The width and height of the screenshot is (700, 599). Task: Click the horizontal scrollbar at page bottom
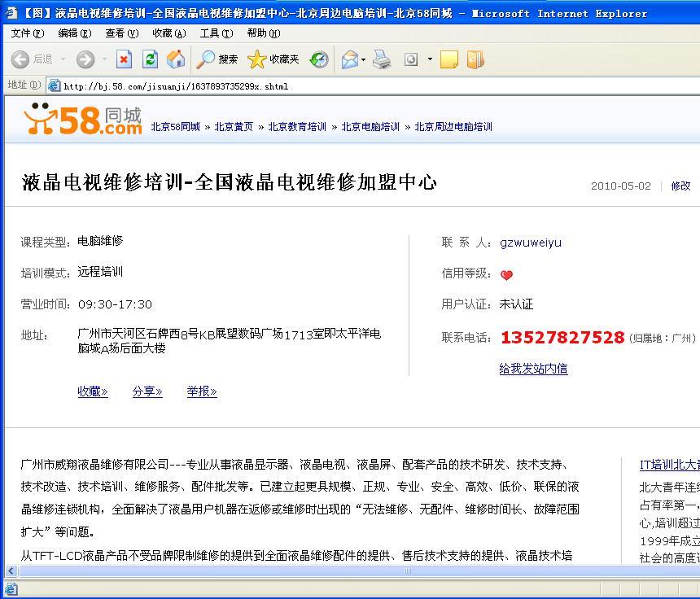tap(326, 571)
